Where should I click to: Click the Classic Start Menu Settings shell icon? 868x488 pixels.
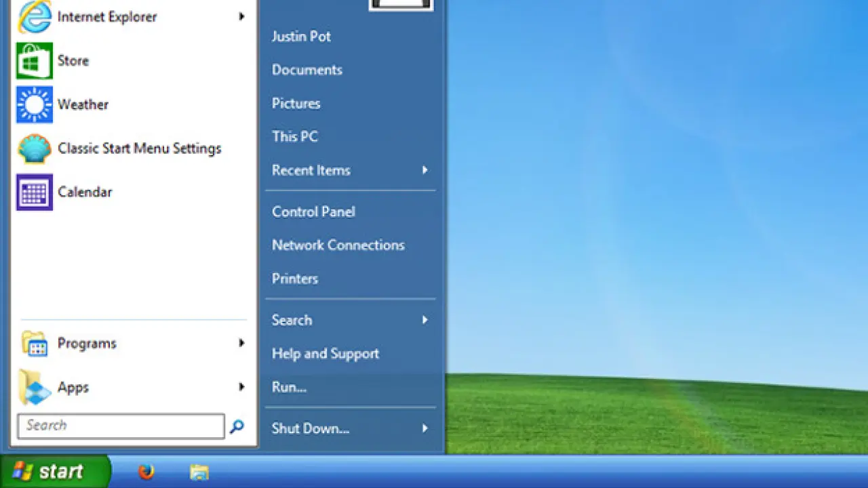(34, 148)
